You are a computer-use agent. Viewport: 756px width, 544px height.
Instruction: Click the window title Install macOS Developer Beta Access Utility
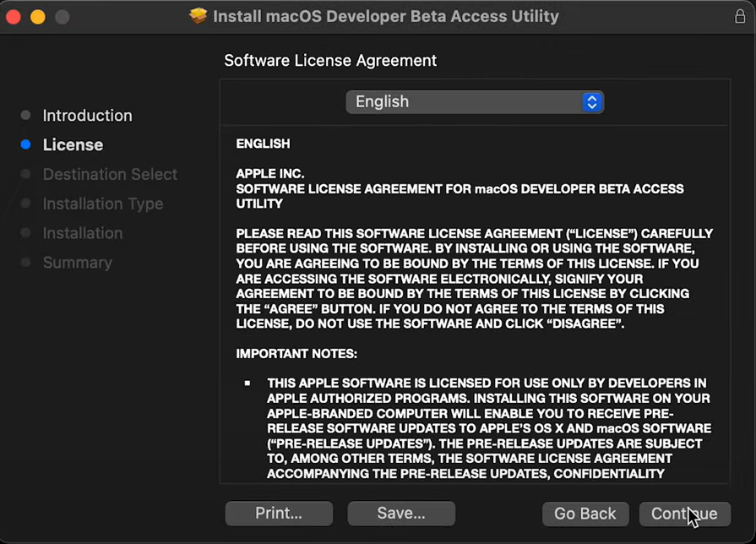[x=386, y=16]
